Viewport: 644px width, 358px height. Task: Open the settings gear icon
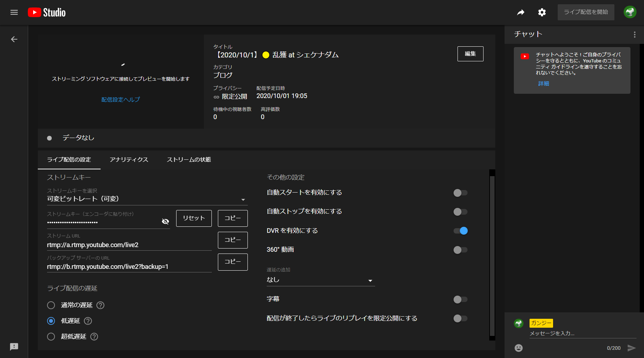pos(542,12)
